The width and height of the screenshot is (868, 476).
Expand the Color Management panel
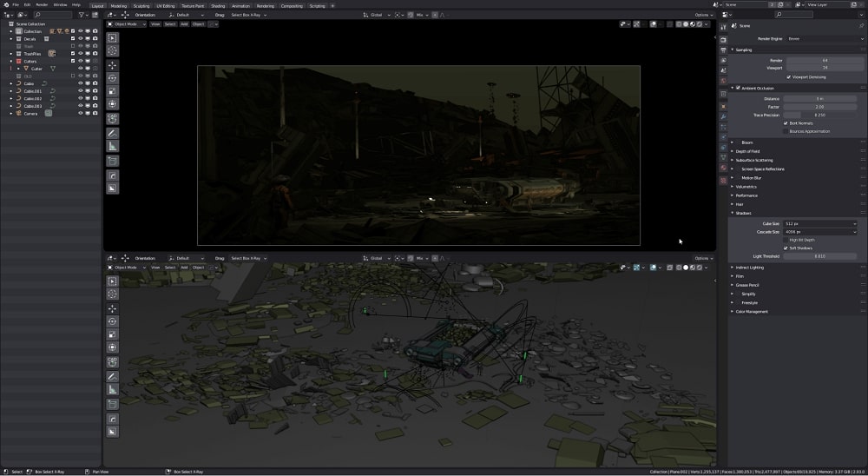coord(752,311)
